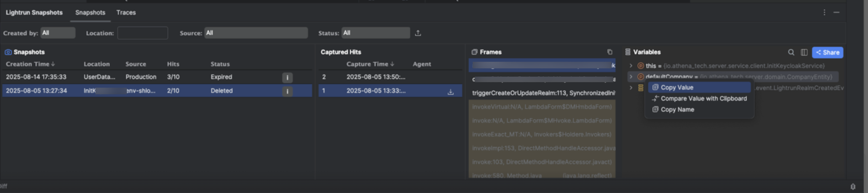Select Compare Value with Clipboard
This screenshot has width=868, height=193.
pos(703,99)
